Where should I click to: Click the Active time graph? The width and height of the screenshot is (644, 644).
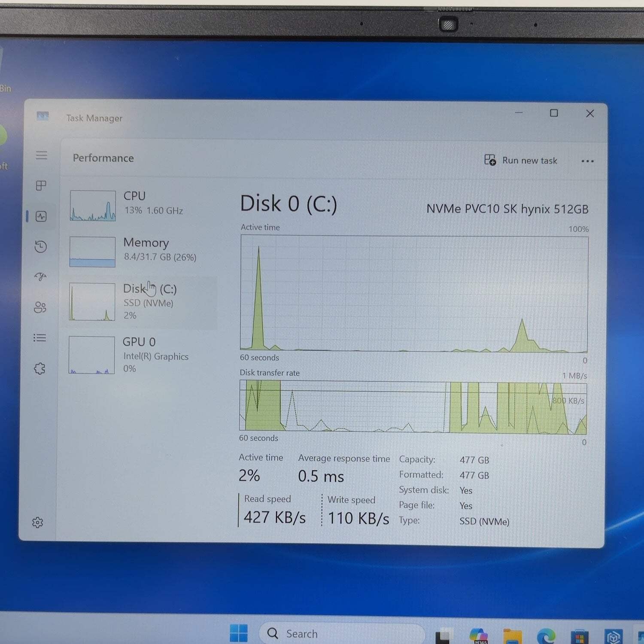point(414,294)
